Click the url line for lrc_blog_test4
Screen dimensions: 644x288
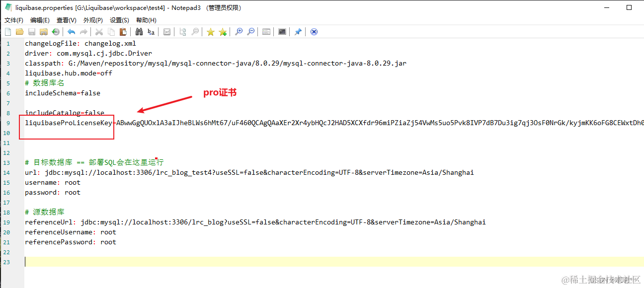(x=249, y=172)
